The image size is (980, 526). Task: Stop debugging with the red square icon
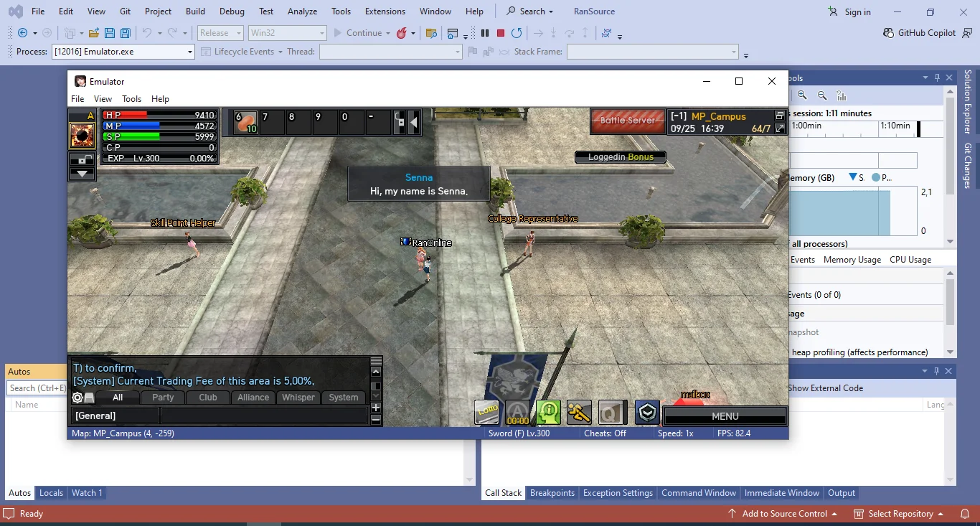(x=501, y=33)
